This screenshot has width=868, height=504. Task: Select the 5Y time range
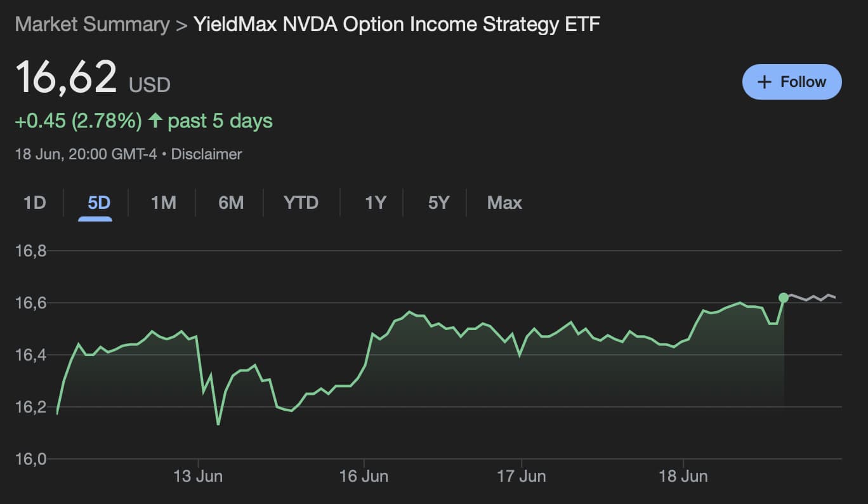click(437, 202)
